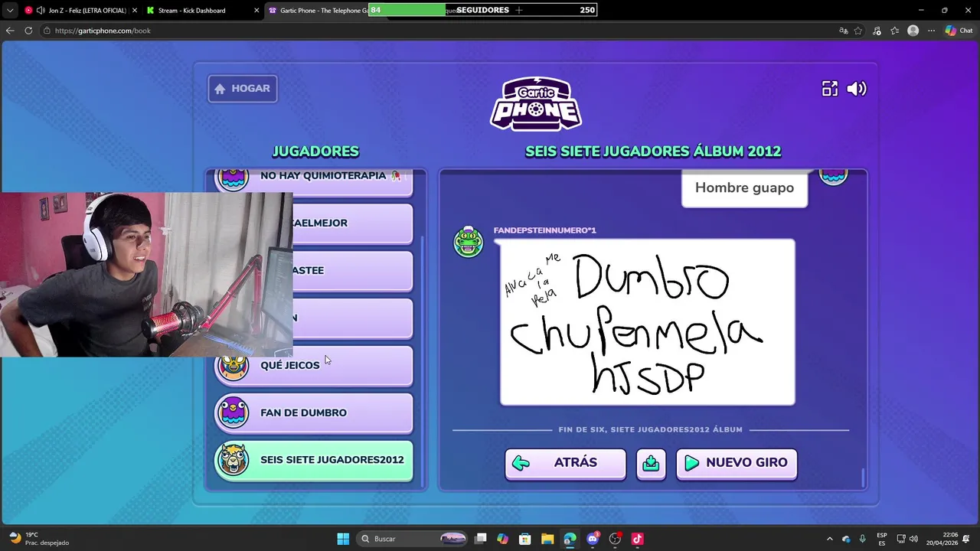Mute audio on Jon Z tab
This screenshot has width=980, height=551.
[41, 11]
